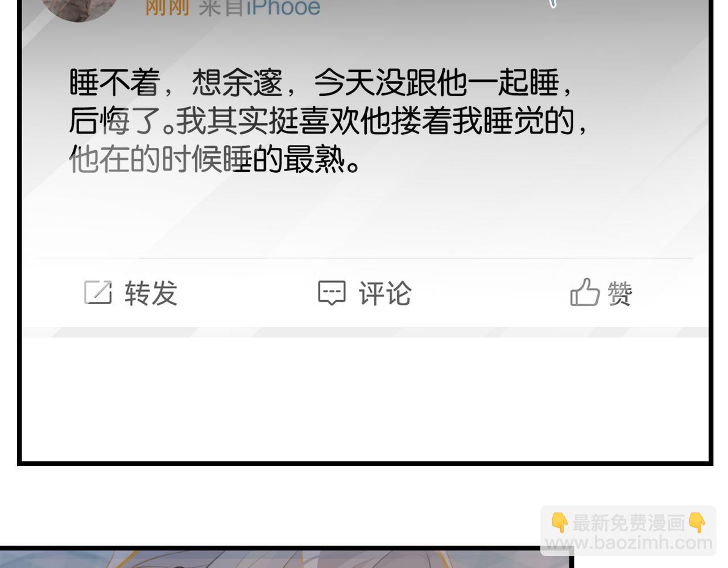
Task: Click the name 余邃 in the post
Action: coord(252,83)
